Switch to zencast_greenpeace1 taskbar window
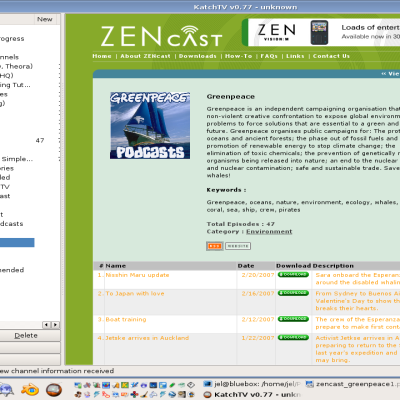Viewport: 400px width, 400px height. pos(352,384)
